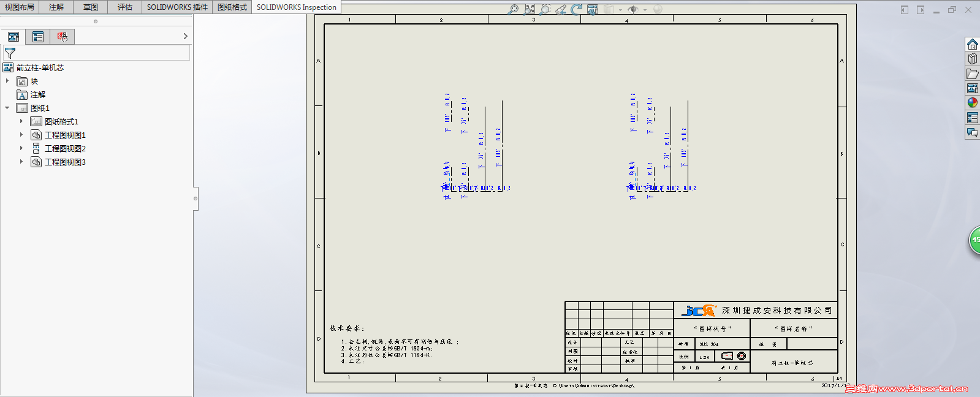Select 工程图视图2 in the tree
980x397 pixels.
coord(65,149)
